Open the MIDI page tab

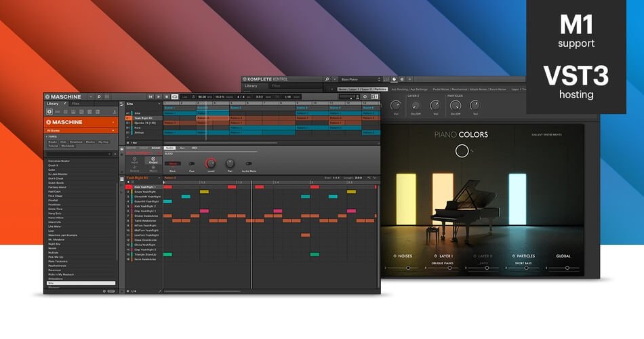point(195,148)
